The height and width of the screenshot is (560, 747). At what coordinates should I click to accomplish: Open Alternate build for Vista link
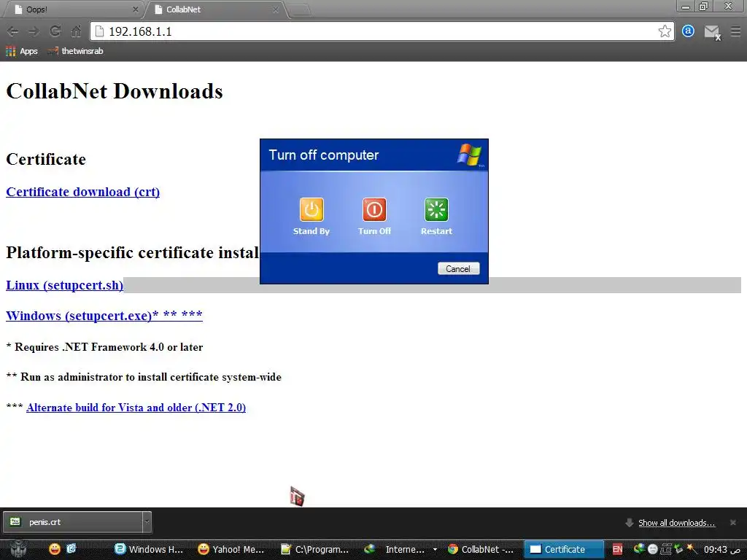point(136,408)
